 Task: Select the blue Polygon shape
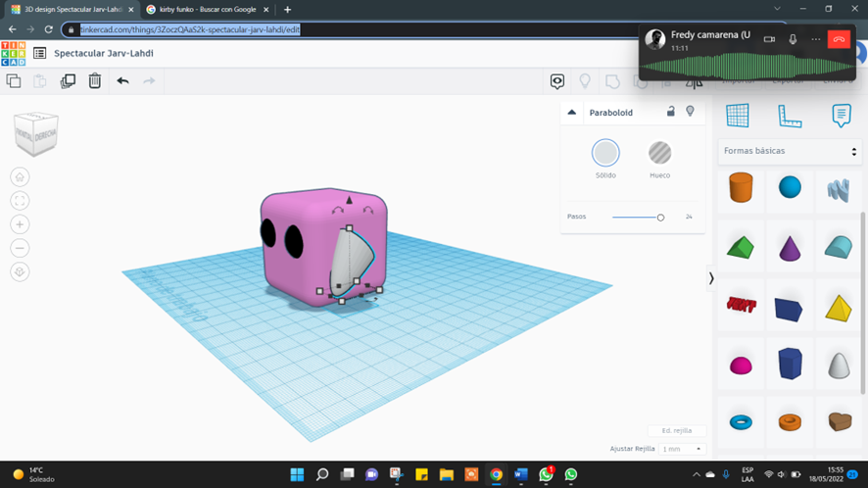[790, 364]
